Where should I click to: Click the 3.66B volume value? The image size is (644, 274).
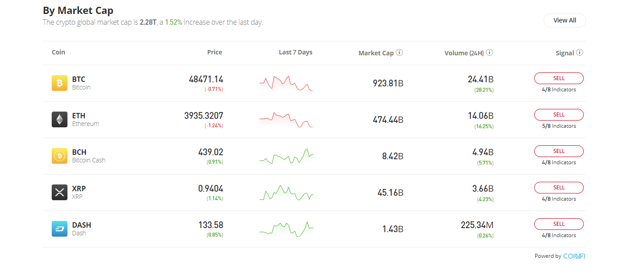[x=483, y=189]
